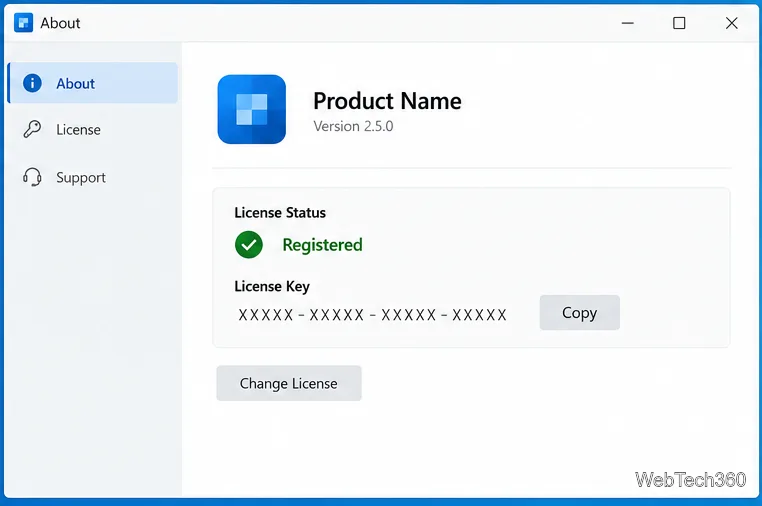Open the About sidebar section

92,83
